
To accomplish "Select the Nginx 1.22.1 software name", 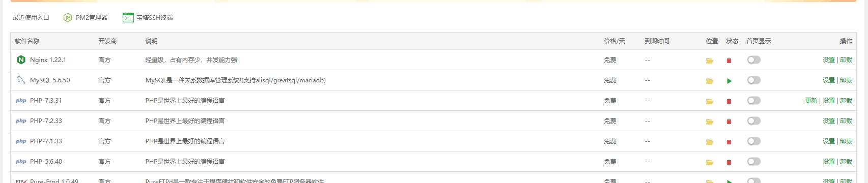I will [48, 60].
